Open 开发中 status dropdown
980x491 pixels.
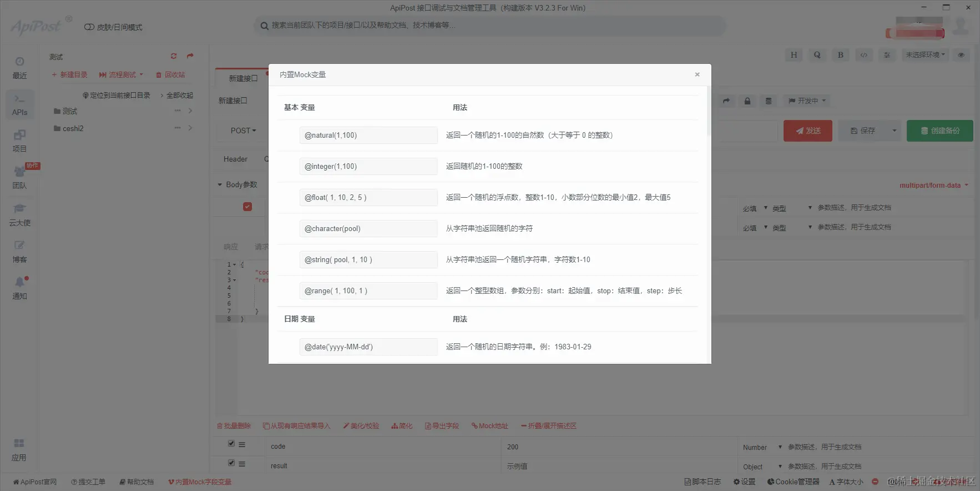(x=807, y=101)
